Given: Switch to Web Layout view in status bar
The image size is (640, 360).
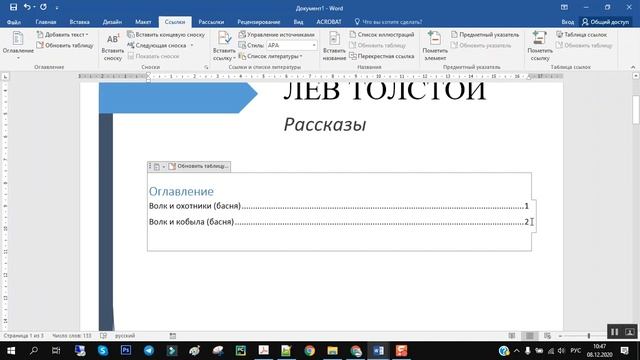Looking at the screenshot, I should click(x=547, y=336).
